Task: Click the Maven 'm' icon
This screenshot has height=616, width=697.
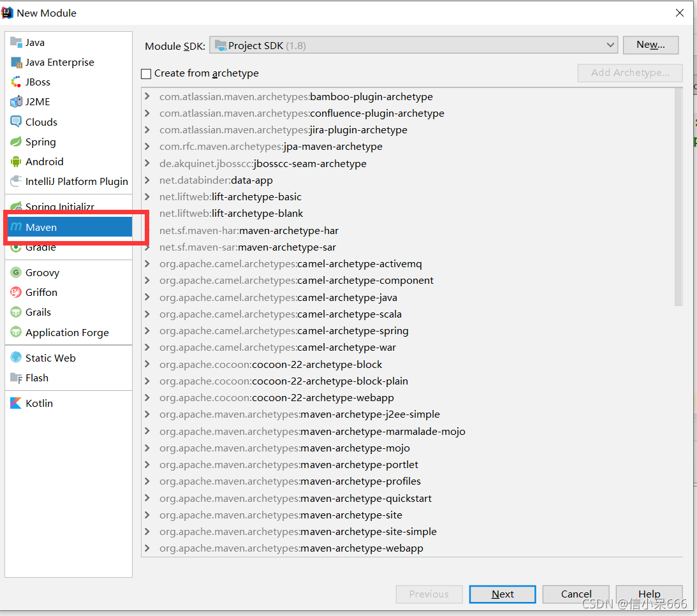Action: pos(16,226)
